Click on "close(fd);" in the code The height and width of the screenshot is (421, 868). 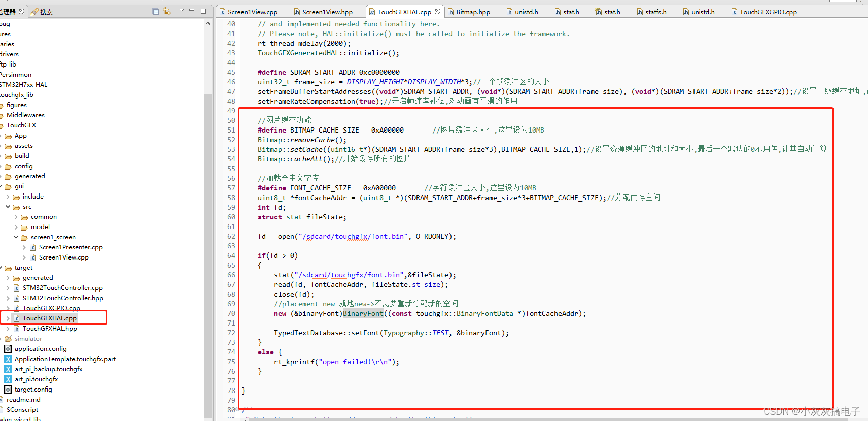[x=294, y=294]
